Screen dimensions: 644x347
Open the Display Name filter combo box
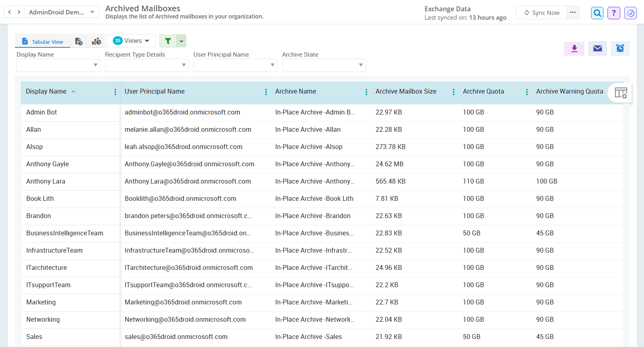(x=58, y=65)
